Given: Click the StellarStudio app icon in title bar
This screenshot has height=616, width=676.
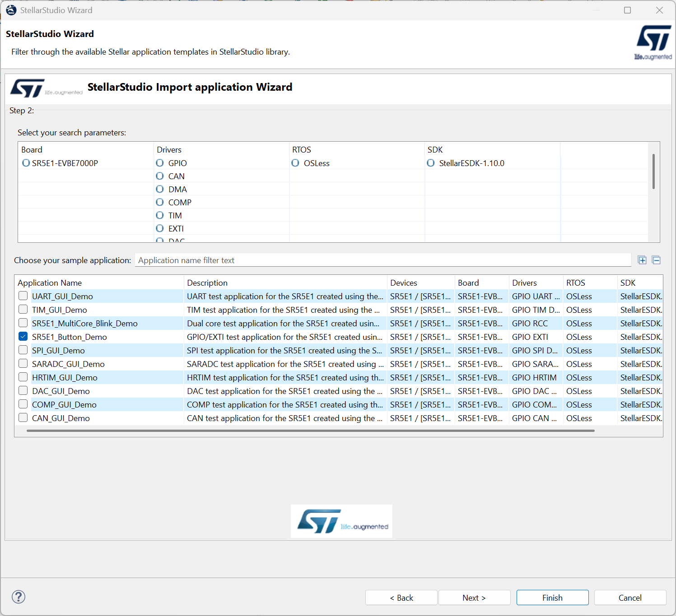Looking at the screenshot, I should [x=11, y=10].
